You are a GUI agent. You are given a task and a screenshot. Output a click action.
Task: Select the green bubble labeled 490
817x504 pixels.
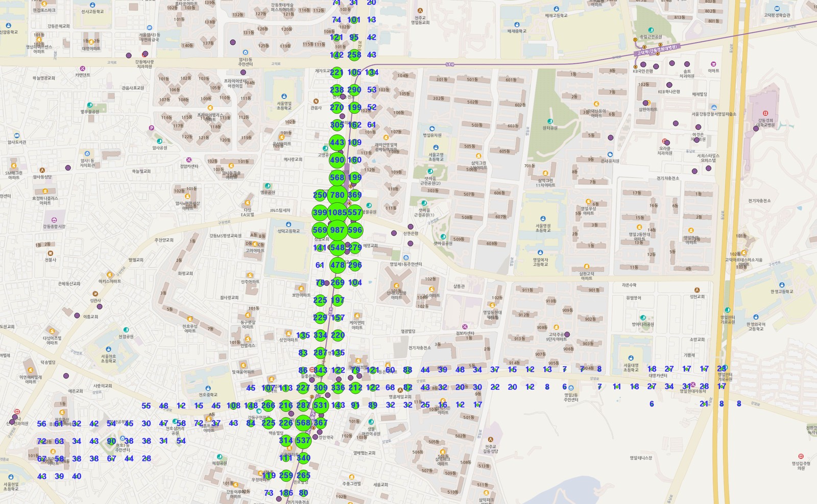pos(337,160)
